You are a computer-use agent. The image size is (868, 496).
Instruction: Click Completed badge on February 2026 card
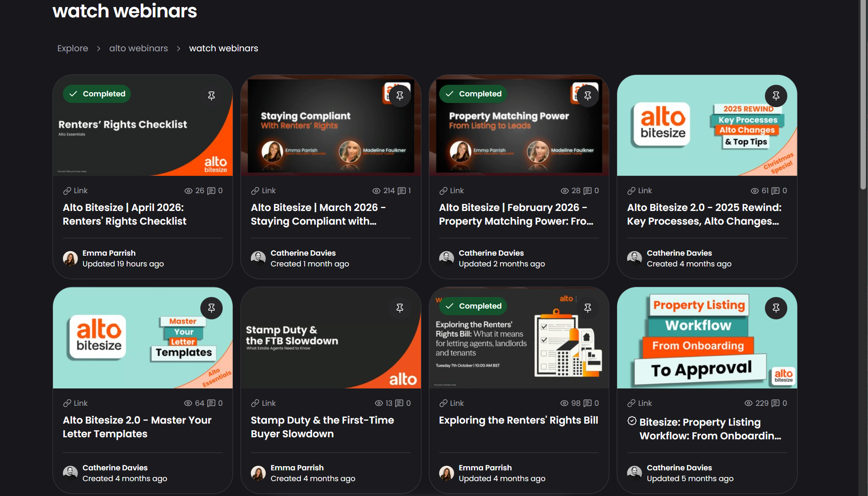(473, 94)
